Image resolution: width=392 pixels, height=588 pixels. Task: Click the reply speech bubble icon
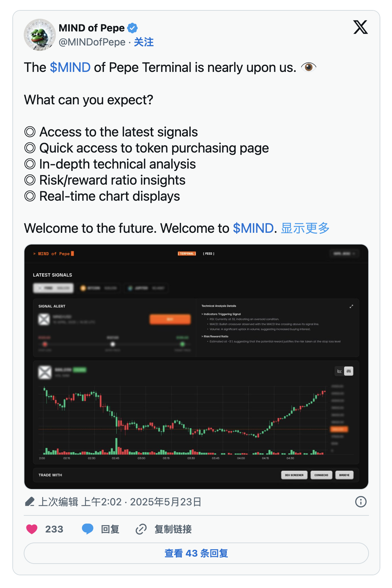tap(88, 529)
